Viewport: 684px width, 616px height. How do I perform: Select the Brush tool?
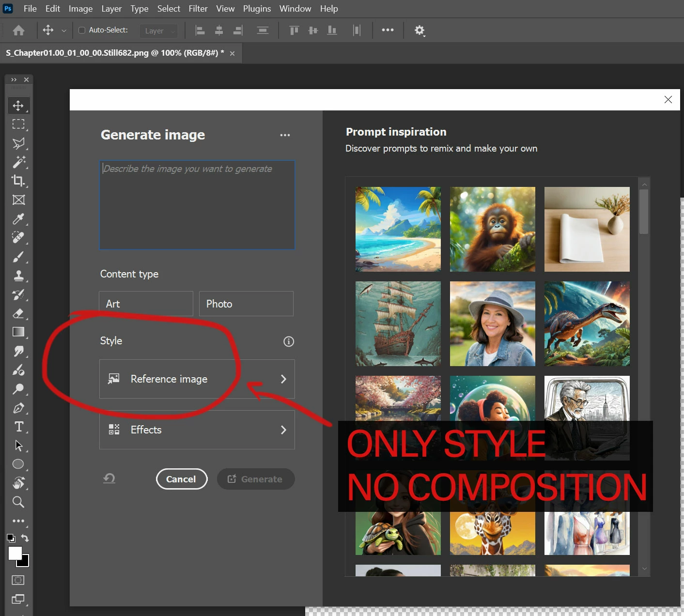coord(18,257)
